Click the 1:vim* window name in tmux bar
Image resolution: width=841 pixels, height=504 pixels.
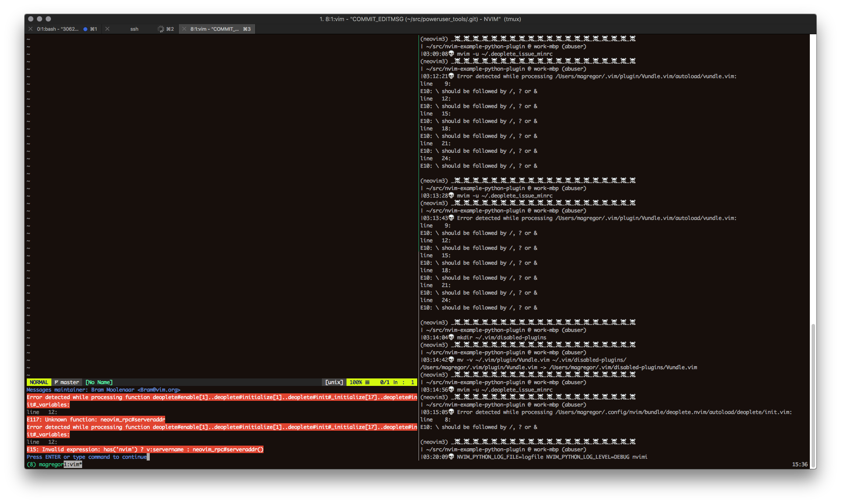(x=73, y=464)
